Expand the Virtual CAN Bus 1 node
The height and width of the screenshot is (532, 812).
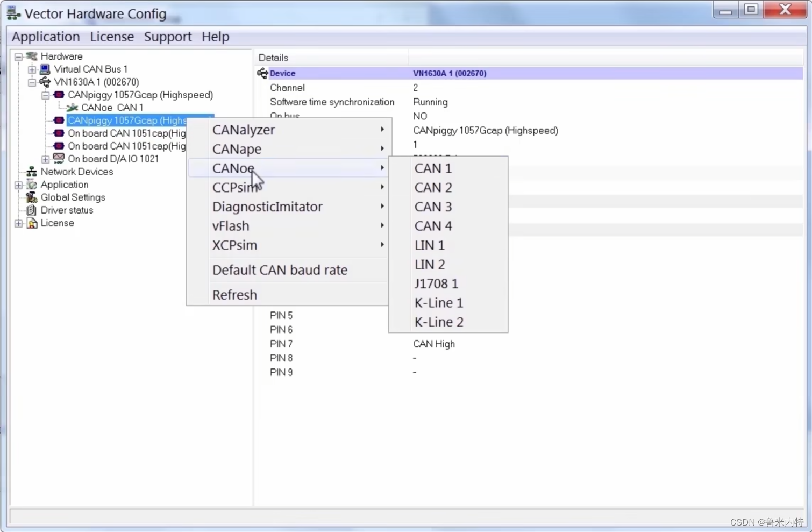(x=32, y=69)
